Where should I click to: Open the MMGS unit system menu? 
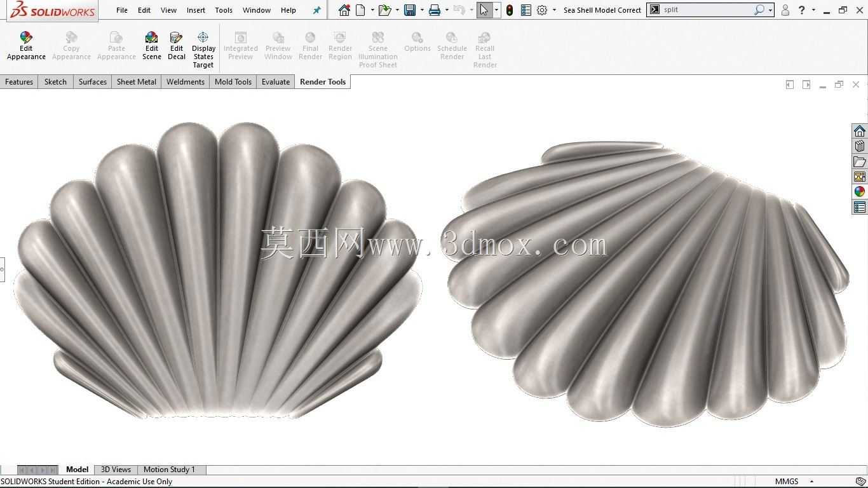pyautogui.click(x=794, y=482)
